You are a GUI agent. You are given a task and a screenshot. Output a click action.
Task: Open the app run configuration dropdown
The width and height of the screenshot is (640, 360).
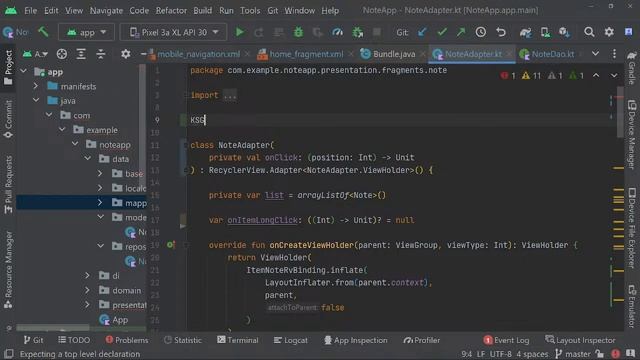tap(86, 32)
